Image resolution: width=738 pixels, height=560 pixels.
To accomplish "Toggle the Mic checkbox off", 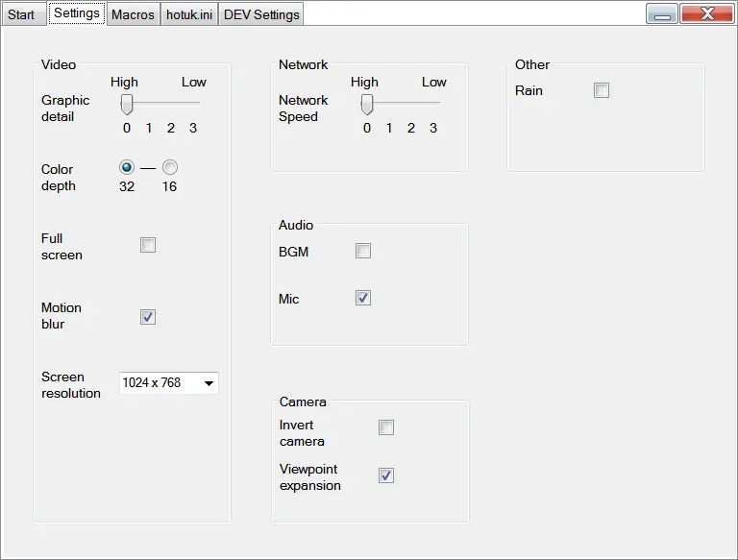I will pos(363,298).
